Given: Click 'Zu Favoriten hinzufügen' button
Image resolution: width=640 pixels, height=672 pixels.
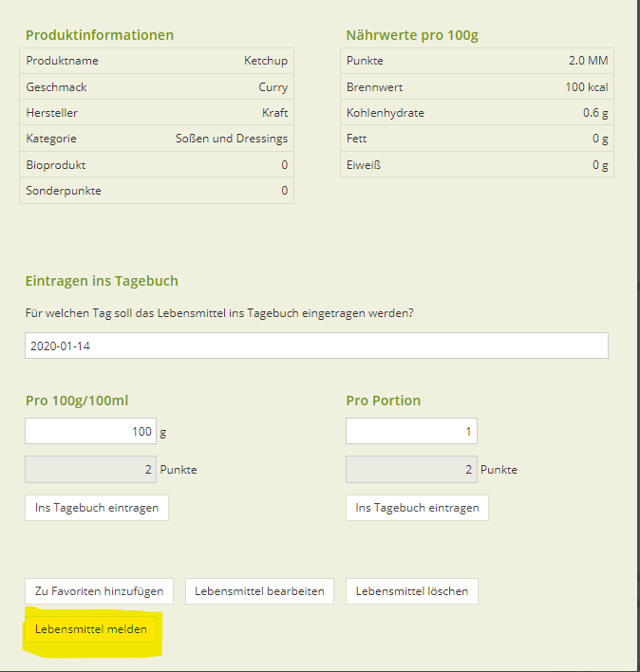Looking at the screenshot, I should [x=99, y=591].
